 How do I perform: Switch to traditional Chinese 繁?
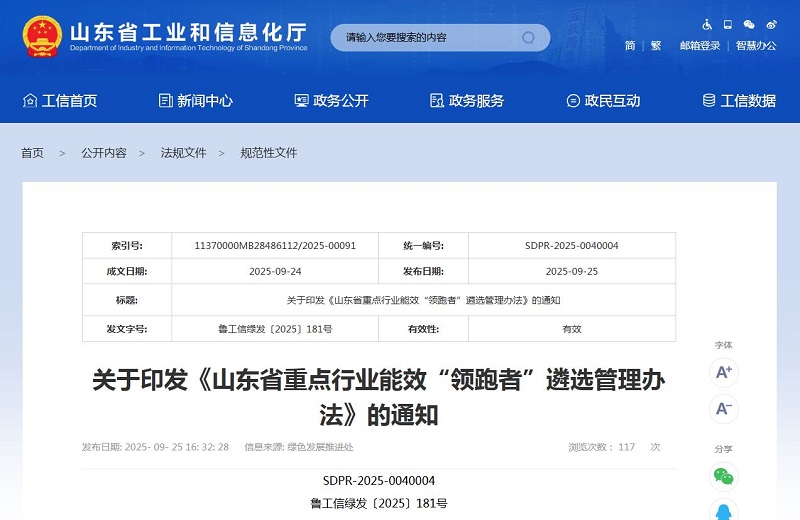coord(656,46)
